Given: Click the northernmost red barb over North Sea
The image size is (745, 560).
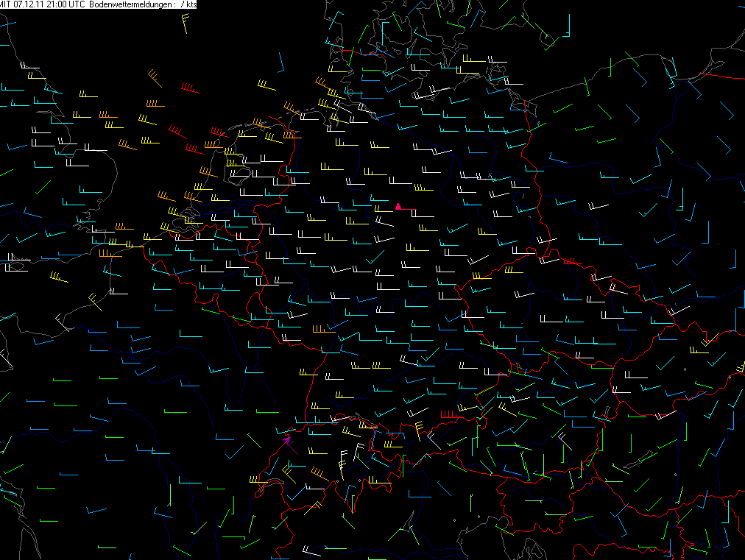Looking at the screenshot, I should coord(190,89).
